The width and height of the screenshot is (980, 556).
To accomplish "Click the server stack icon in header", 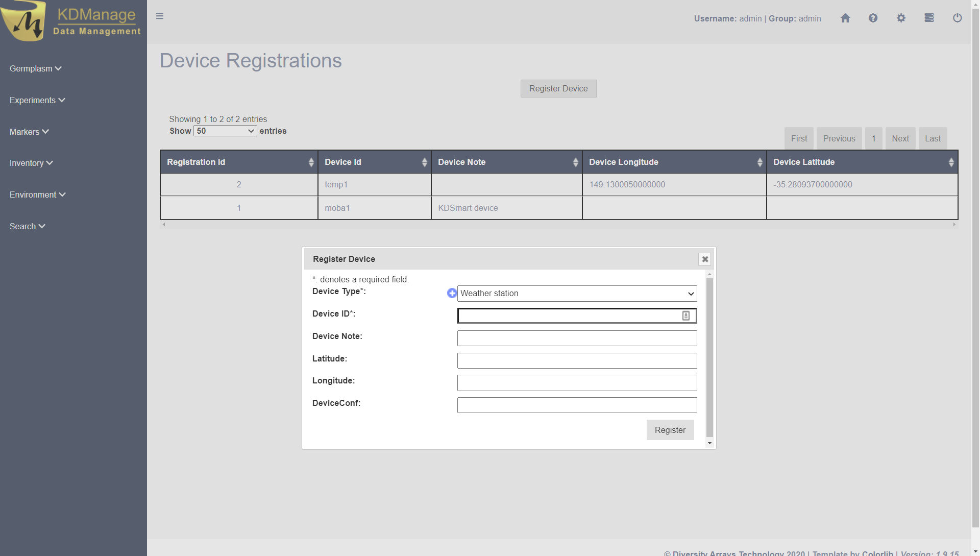I will click(x=929, y=18).
